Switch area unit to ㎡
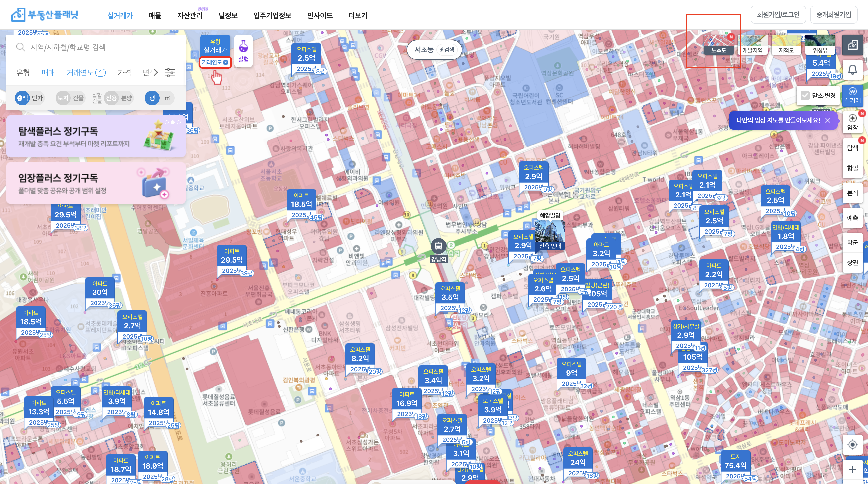 coord(167,98)
